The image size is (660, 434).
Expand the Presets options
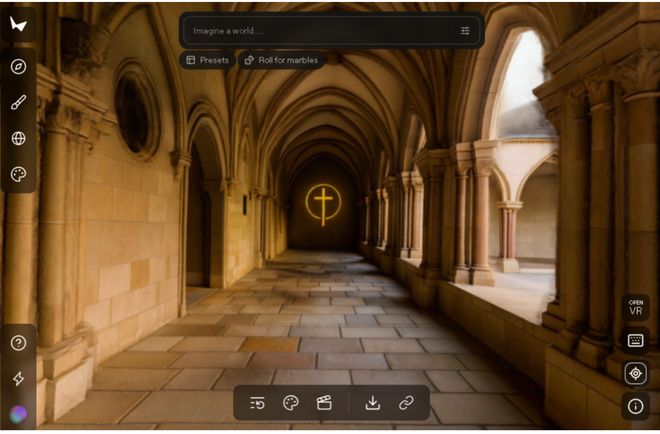208,60
